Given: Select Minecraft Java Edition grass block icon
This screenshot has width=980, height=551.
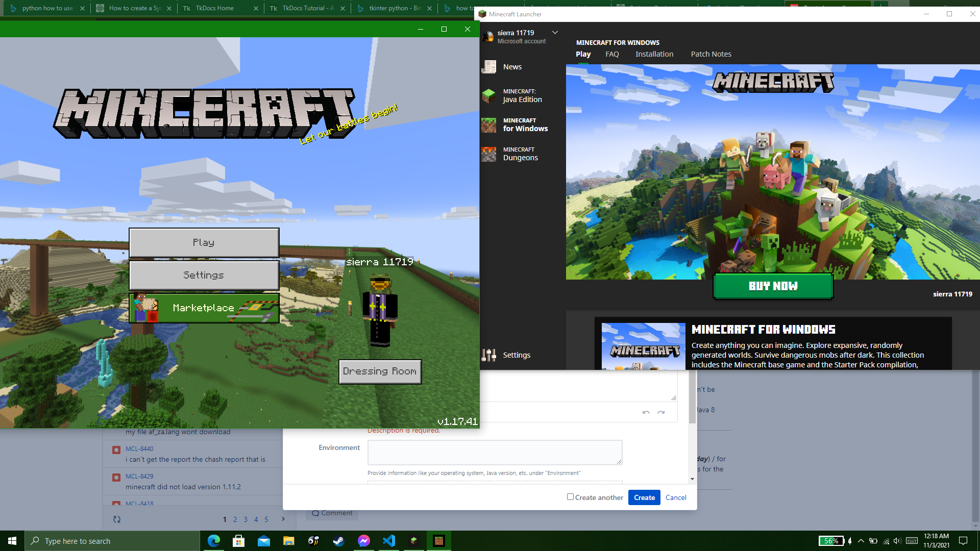Looking at the screenshot, I should pos(489,96).
